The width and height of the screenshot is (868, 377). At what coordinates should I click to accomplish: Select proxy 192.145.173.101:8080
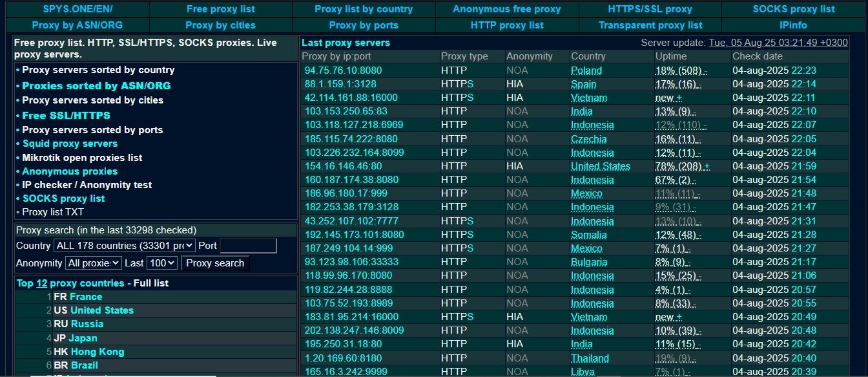[355, 235]
